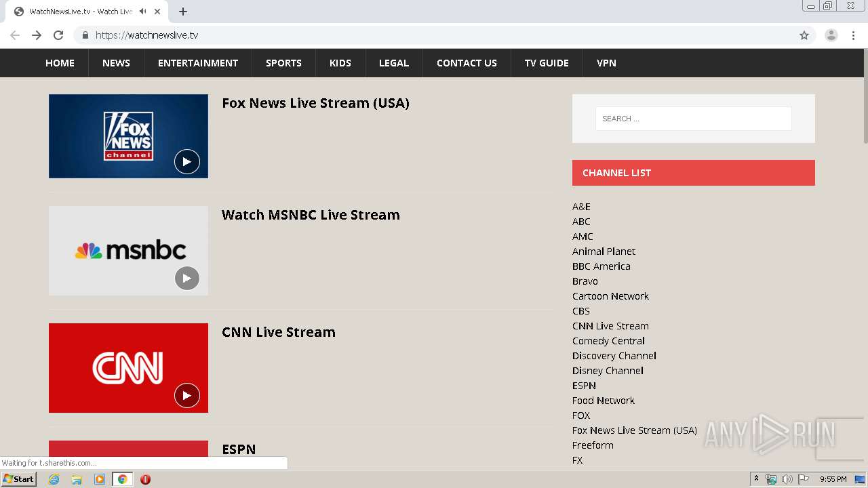Viewport: 868px width, 488px height.
Task: Click Chrome icon in taskbar
Action: pos(123,479)
